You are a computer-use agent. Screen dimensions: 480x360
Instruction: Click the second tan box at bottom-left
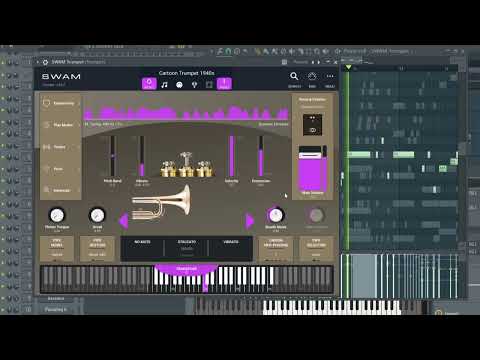(x=97, y=249)
